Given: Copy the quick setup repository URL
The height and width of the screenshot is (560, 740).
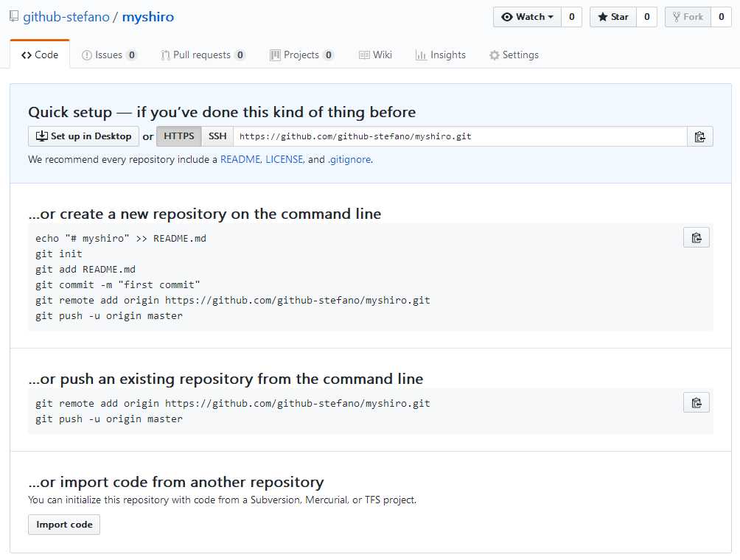Looking at the screenshot, I should [x=700, y=137].
